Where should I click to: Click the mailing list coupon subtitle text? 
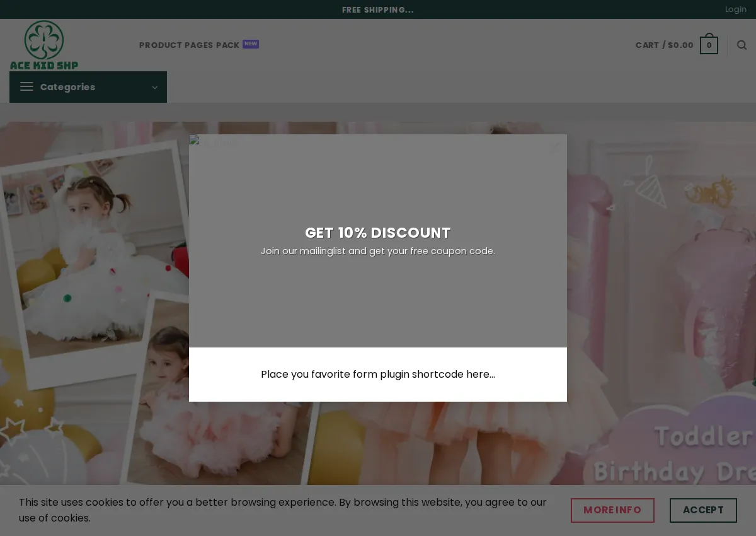point(378,251)
